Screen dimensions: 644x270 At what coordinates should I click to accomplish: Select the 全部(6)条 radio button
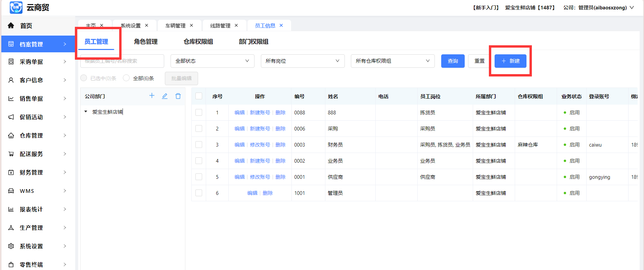click(126, 78)
